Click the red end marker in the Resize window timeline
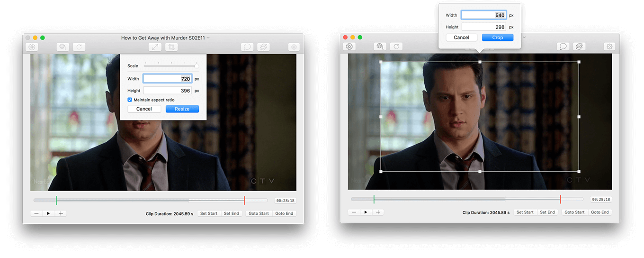This screenshot has width=644, height=258. 244,200
